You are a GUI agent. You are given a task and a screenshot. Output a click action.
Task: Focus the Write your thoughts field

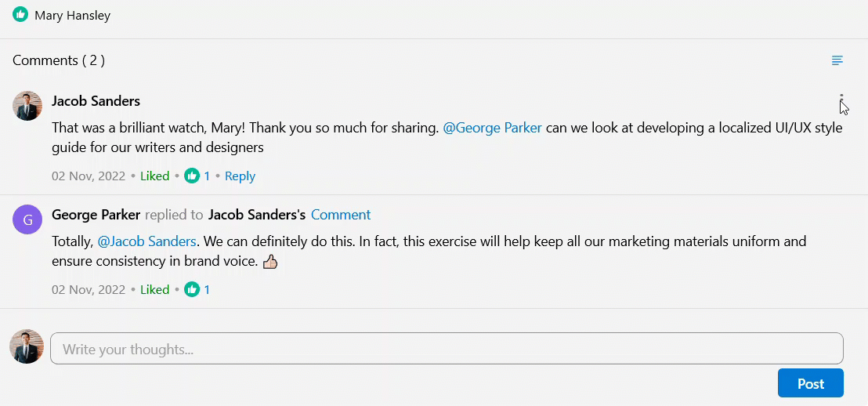[447, 349]
